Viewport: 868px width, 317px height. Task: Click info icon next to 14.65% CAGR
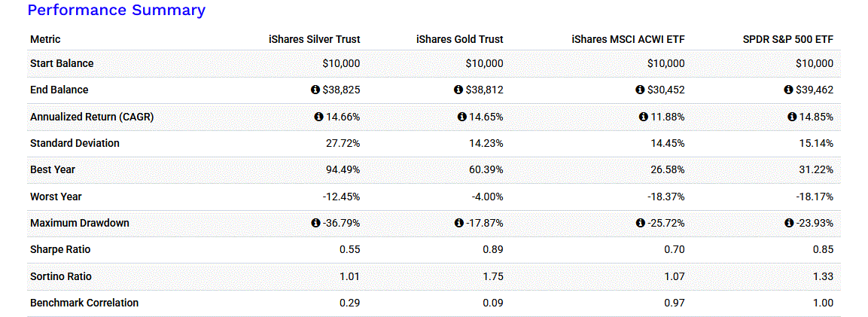tap(461, 117)
